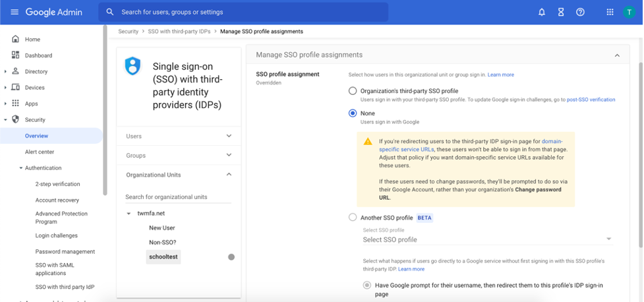Expand the Users section chevron

[229, 136]
